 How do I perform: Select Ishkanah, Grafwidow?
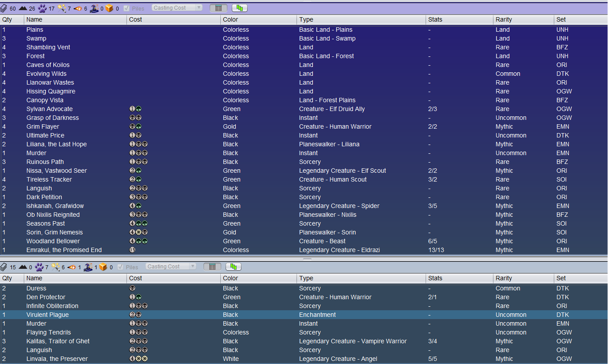point(304,206)
